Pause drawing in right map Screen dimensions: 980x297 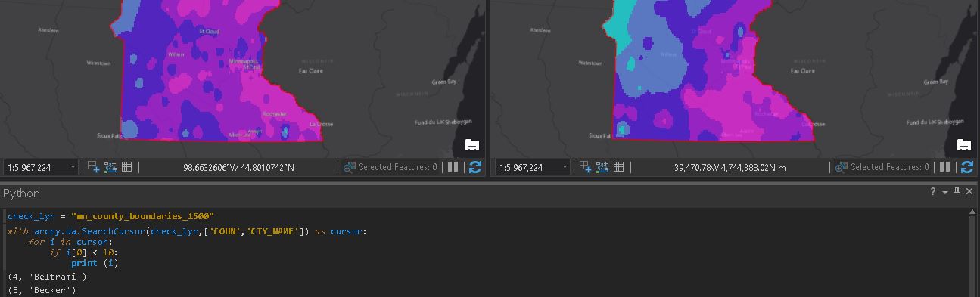tap(945, 167)
